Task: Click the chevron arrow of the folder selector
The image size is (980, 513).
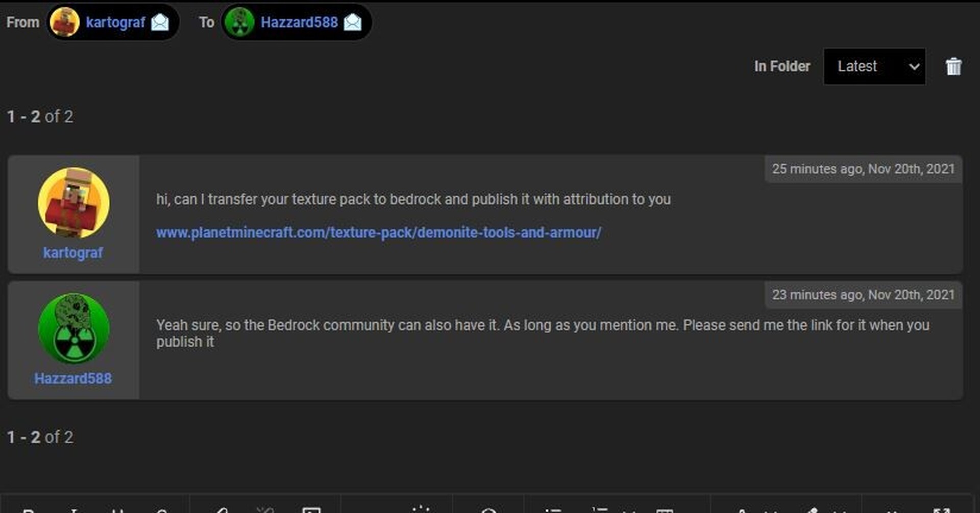Action: point(914,67)
